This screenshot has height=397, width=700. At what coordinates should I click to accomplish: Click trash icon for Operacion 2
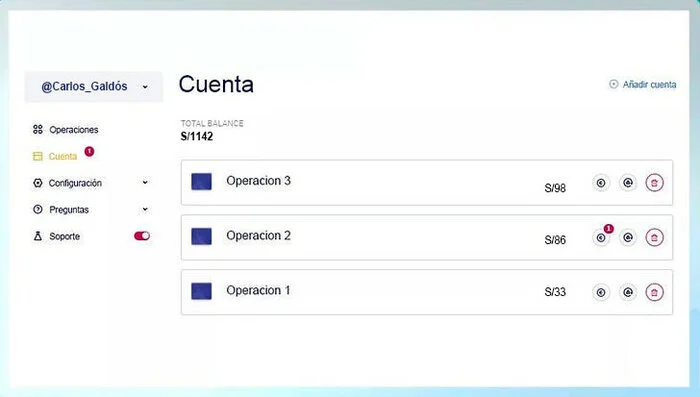[x=654, y=238]
